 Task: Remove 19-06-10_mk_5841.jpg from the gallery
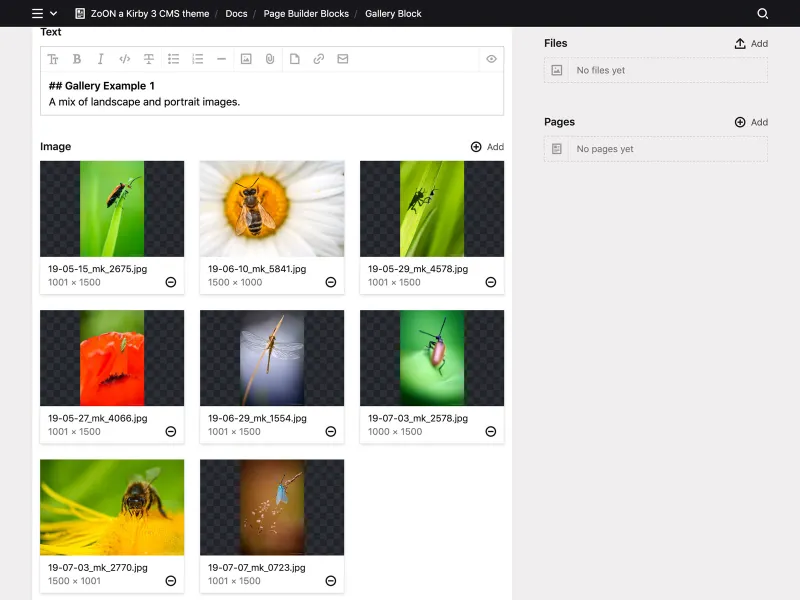pos(330,282)
